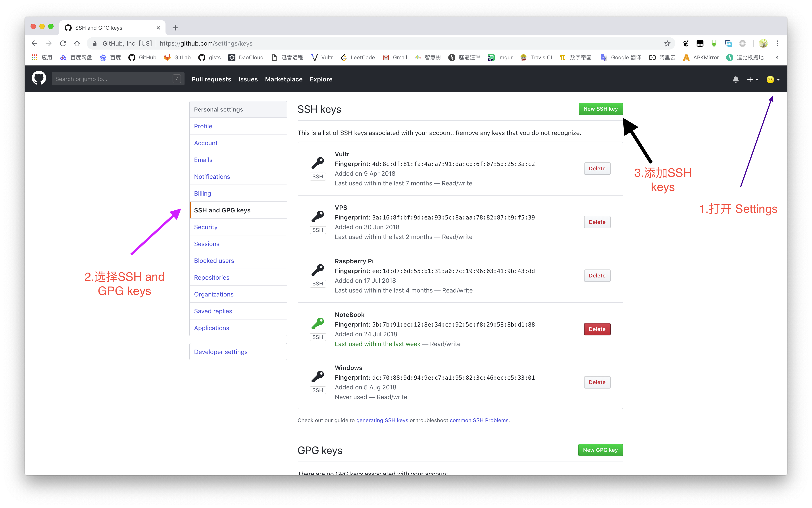
Task: Go to the browser home icon
Action: (x=77, y=43)
